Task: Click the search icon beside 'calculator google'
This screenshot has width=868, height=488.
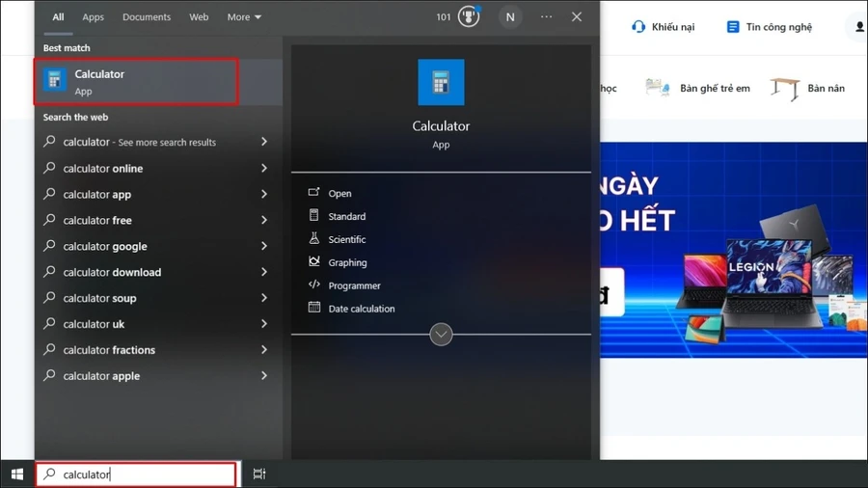Action: (x=49, y=245)
